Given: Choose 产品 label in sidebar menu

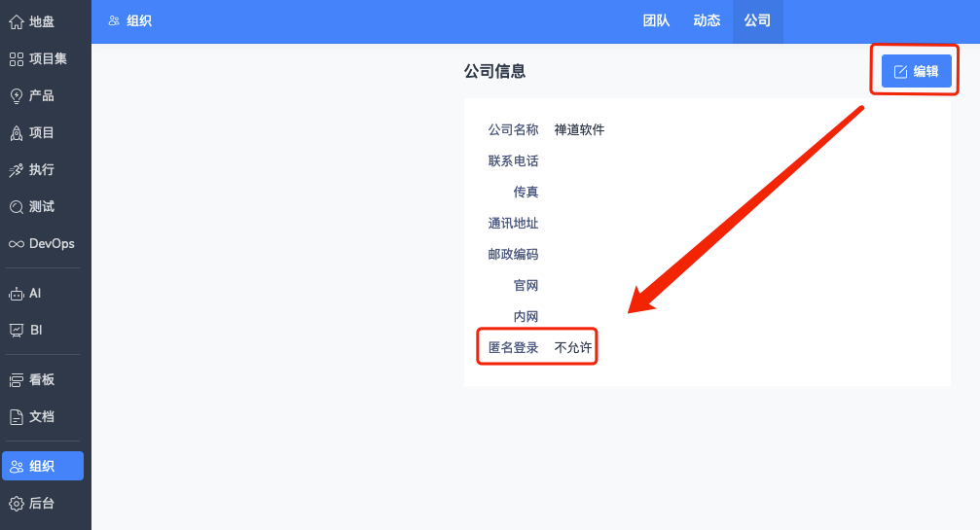Looking at the screenshot, I should tap(42, 95).
